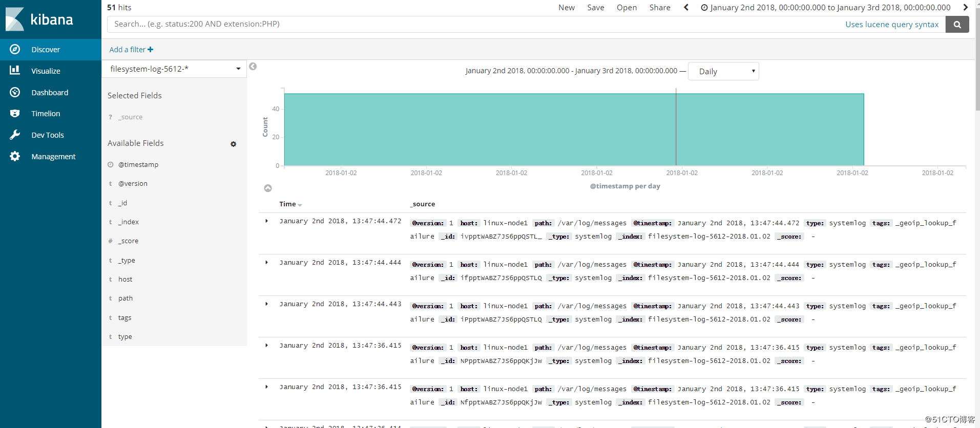Go to the Discover section

coord(51,50)
